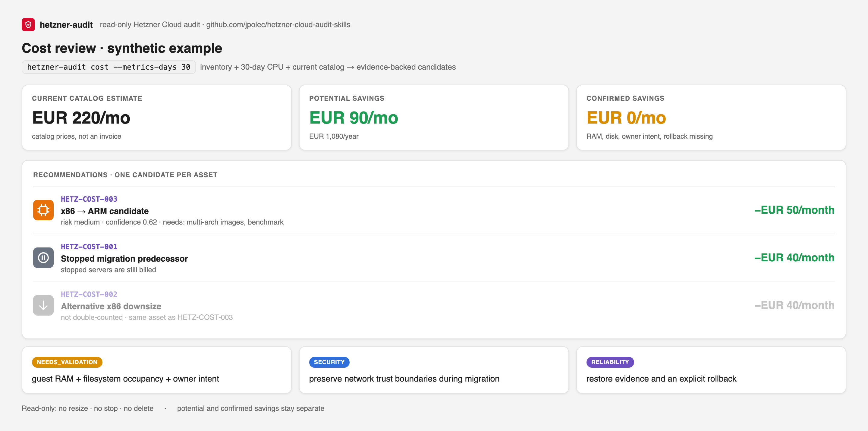
Task: Click the purple RELIABILITY badge
Action: [x=610, y=362]
